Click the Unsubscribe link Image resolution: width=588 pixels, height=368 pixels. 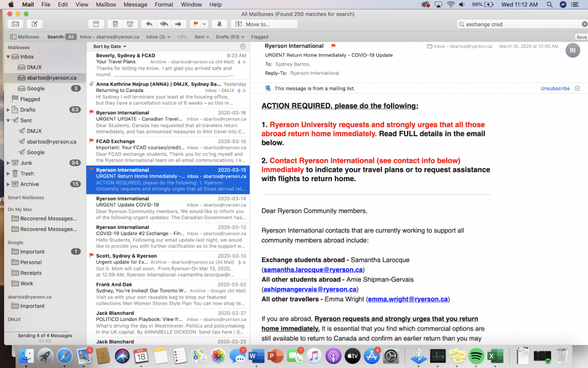click(555, 88)
